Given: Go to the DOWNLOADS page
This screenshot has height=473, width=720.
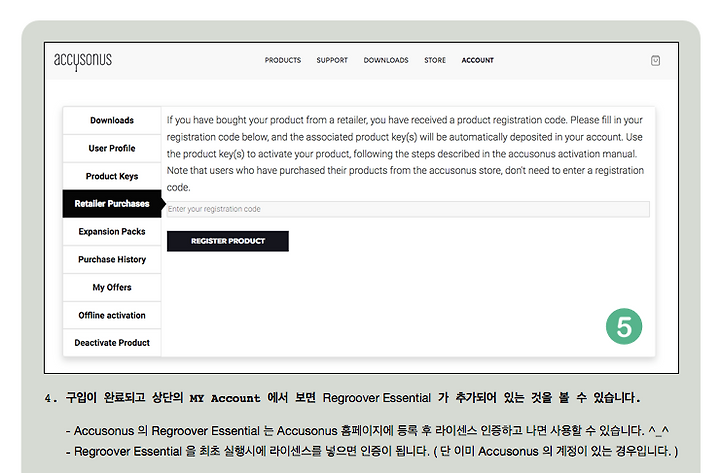Looking at the screenshot, I should click(386, 60).
